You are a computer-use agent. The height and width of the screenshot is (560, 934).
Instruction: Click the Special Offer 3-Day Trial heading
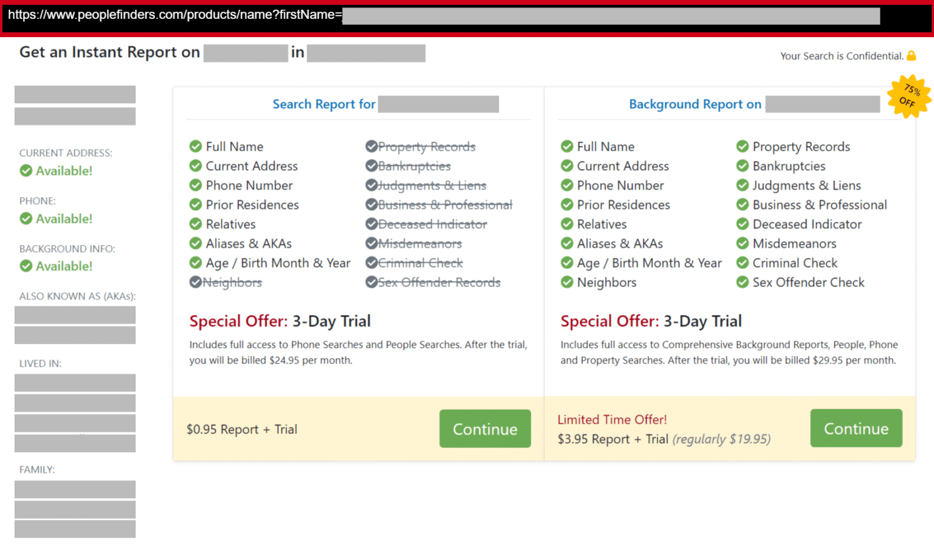(x=280, y=321)
